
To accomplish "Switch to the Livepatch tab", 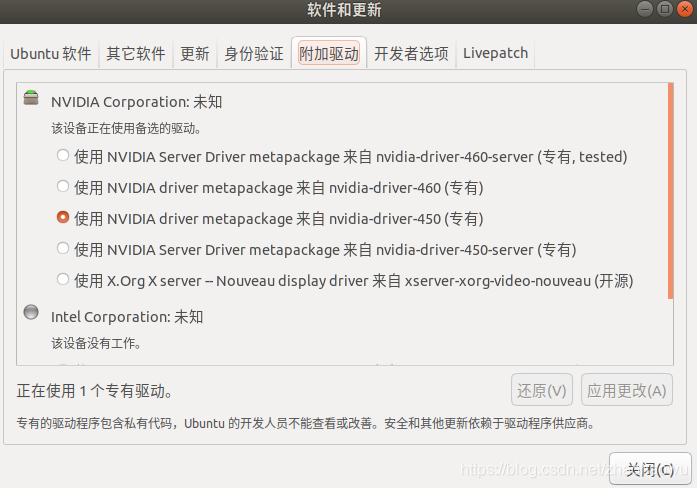I will click(495, 53).
